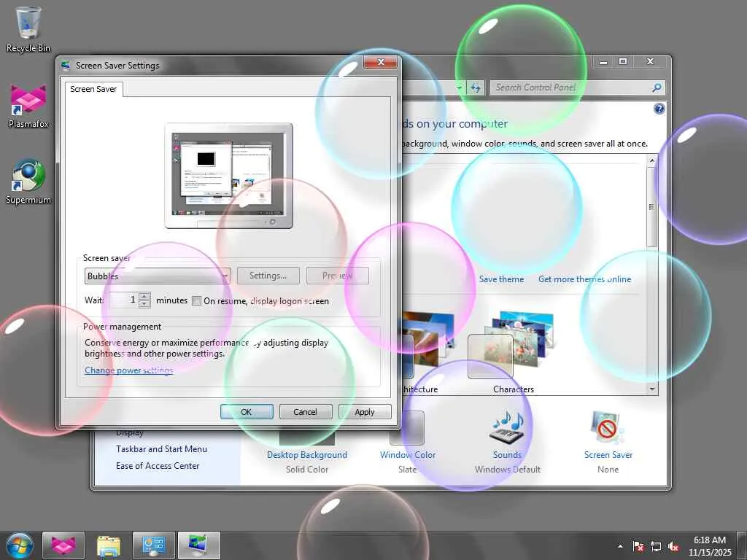Image resolution: width=747 pixels, height=560 pixels.
Task: Open the Recycle Bin desktop icon
Action: click(x=28, y=29)
